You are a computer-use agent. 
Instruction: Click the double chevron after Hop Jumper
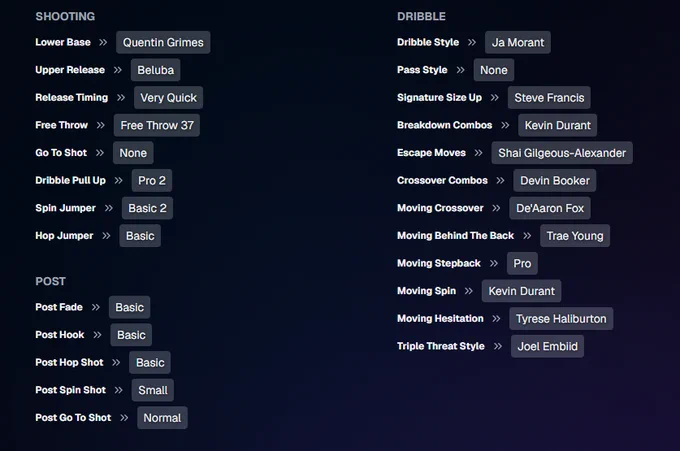click(x=106, y=236)
